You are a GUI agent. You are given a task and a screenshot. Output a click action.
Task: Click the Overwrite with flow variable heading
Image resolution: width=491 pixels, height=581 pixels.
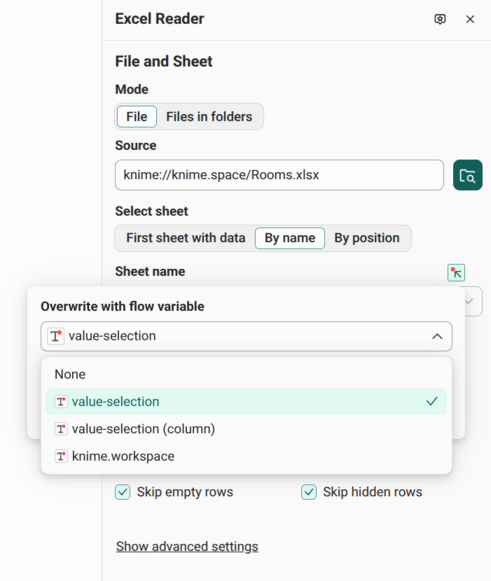(122, 306)
